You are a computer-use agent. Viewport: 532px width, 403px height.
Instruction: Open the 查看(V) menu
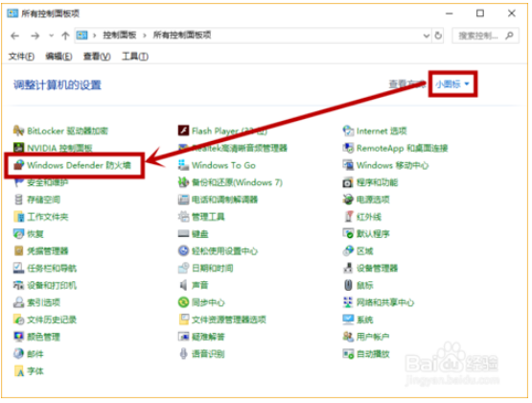97,57
